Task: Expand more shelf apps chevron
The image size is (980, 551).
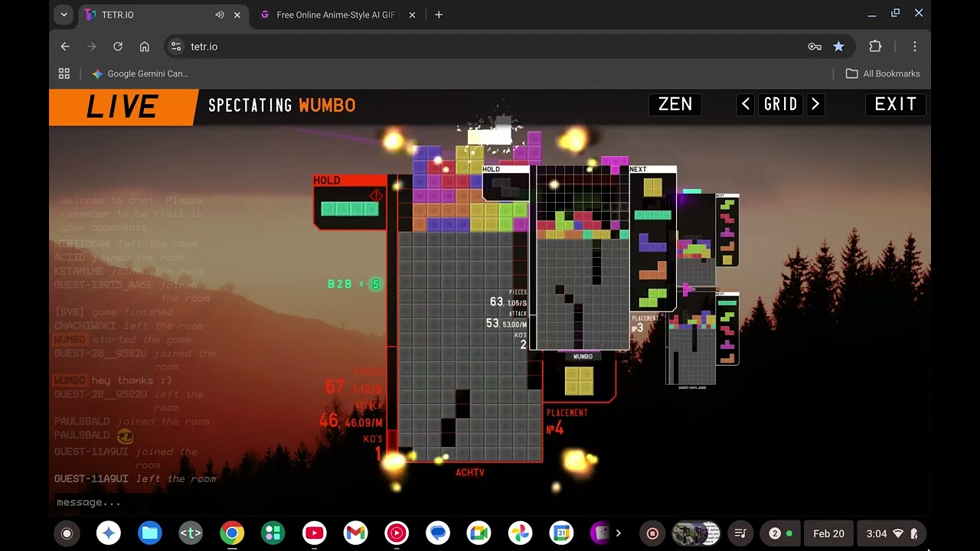Action: tap(619, 533)
